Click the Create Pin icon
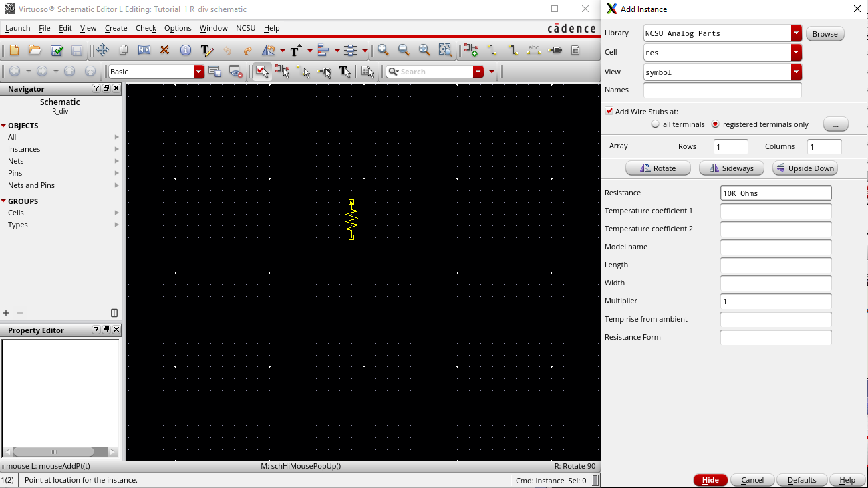Screen dimensions: 868x488 pyautogui.click(x=555, y=50)
